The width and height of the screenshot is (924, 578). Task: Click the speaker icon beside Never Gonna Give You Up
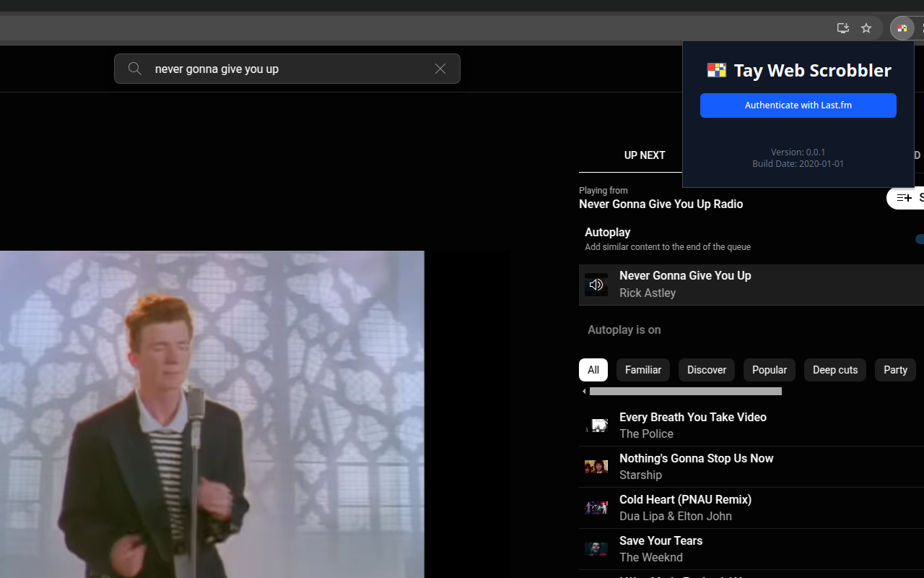coord(596,285)
